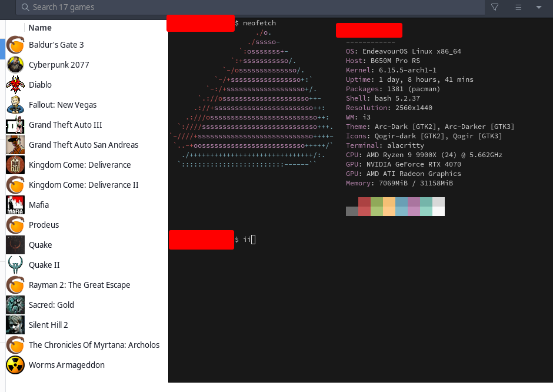Click the Fallout: New Vegas Vault Boy icon
The height and width of the screenshot is (392, 553).
(15, 105)
